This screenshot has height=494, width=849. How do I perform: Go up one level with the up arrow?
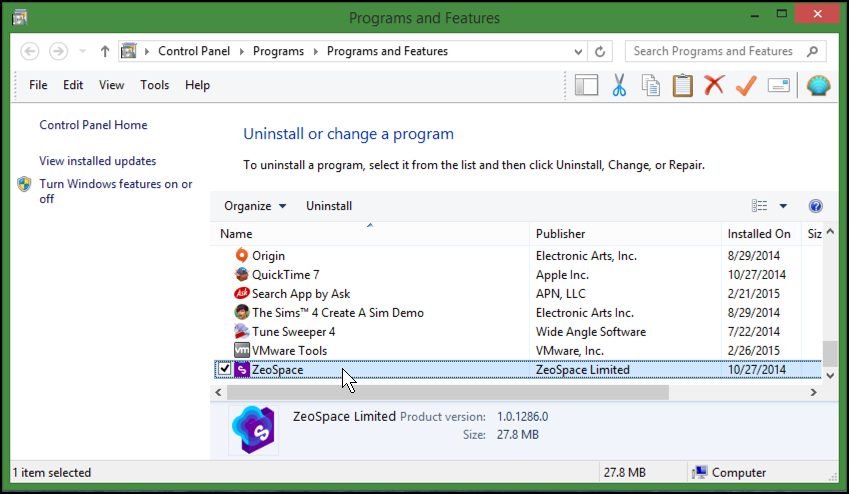[x=105, y=51]
